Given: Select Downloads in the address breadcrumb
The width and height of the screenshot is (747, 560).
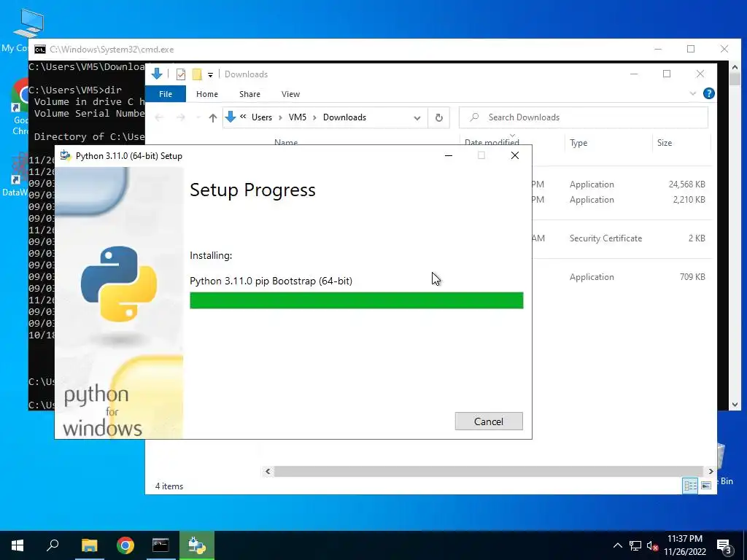Looking at the screenshot, I should [x=344, y=117].
